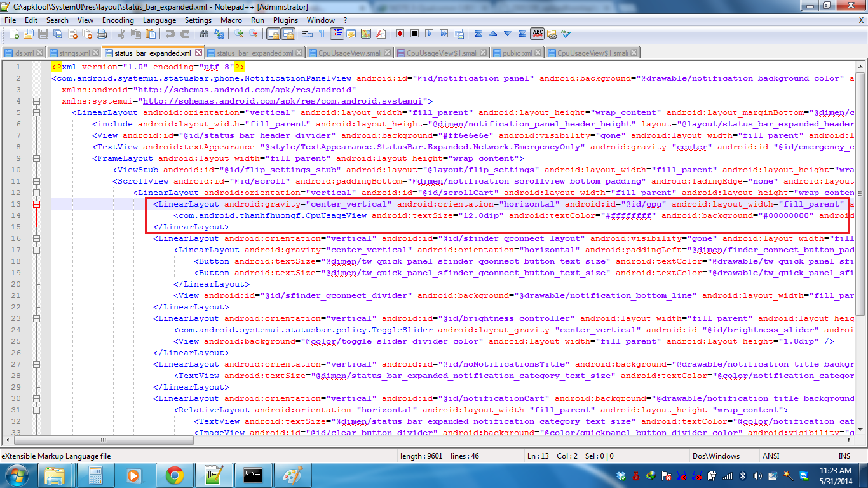Click the Redo arrow icon
868x488 pixels.
[x=185, y=34]
